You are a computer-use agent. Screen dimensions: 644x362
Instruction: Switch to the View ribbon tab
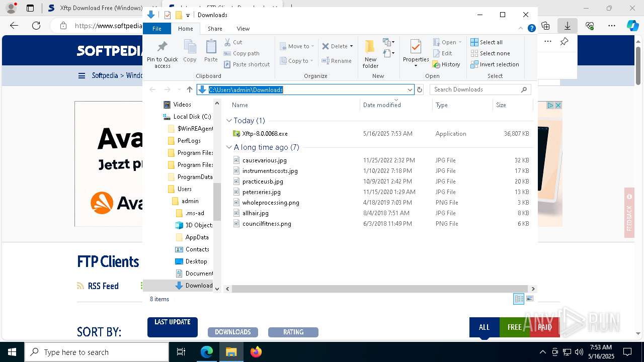[x=243, y=29]
